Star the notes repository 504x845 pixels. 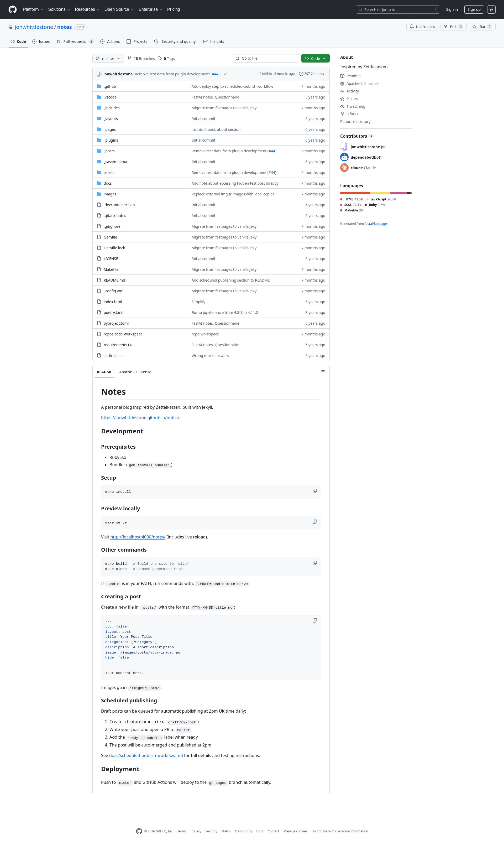pyautogui.click(x=482, y=27)
